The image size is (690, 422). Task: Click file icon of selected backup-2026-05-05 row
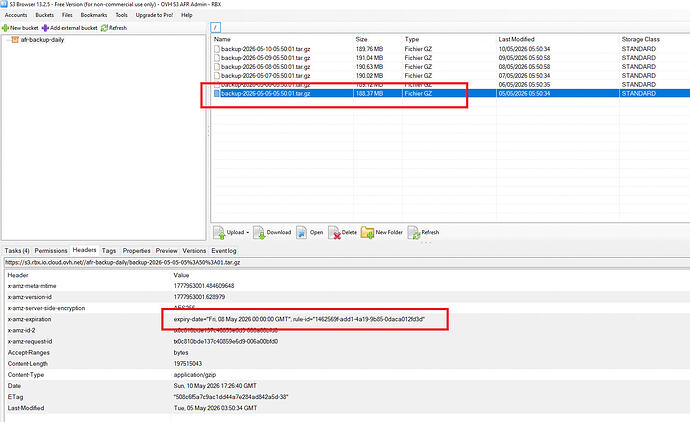[217, 93]
